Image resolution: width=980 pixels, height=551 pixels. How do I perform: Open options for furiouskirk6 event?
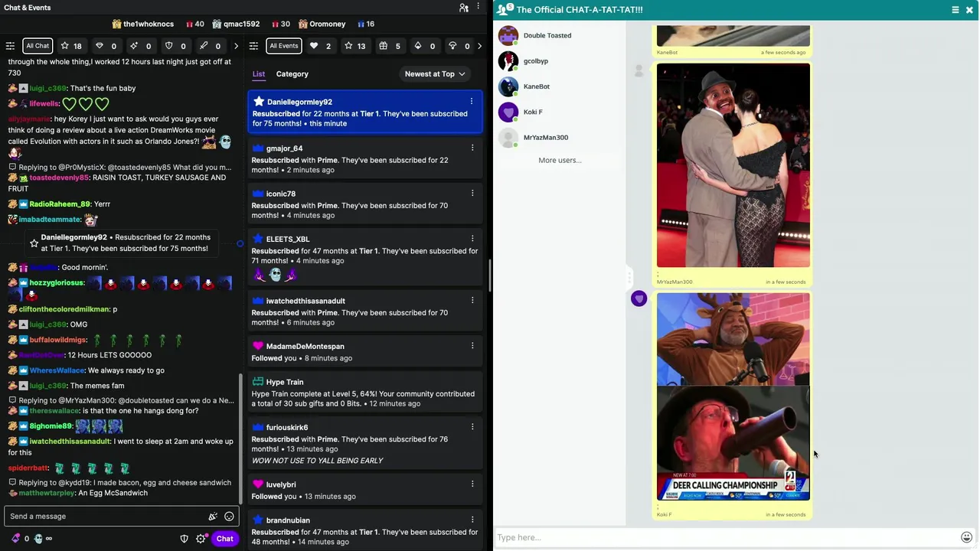pos(472,427)
